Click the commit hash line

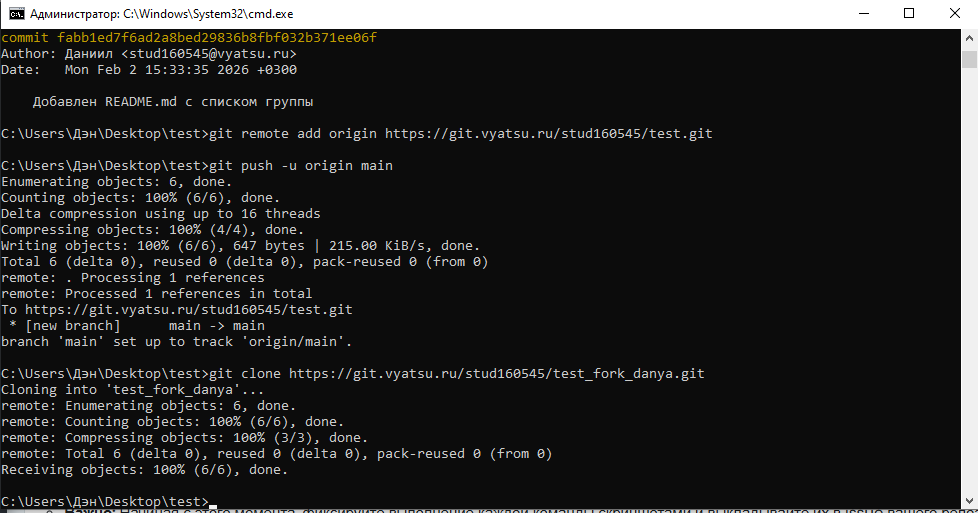[x=189, y=38]
